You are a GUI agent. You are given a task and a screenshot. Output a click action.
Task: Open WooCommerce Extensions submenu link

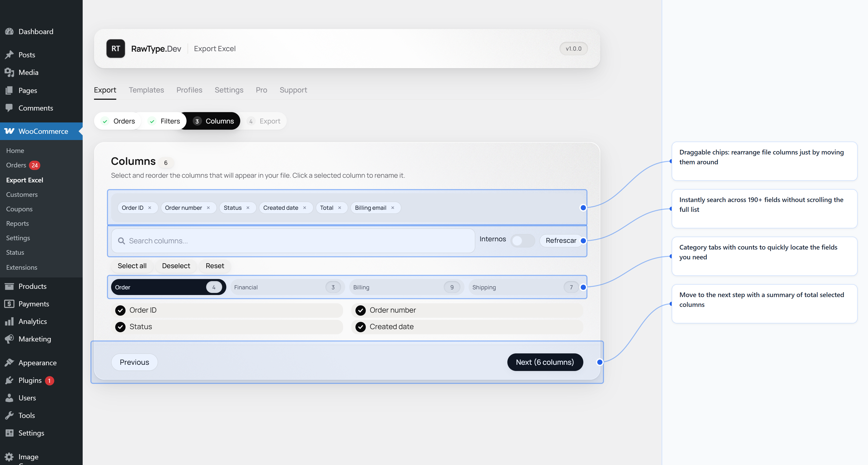[21, 267]
